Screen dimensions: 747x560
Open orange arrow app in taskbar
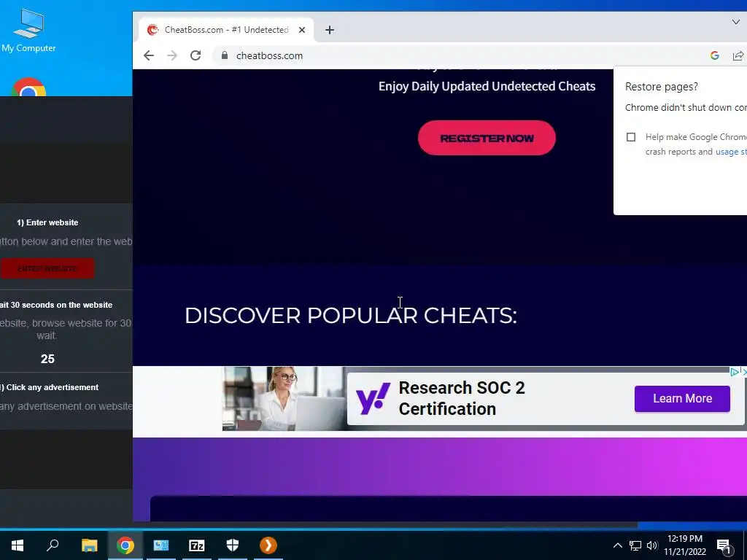(x=268, y=545)
